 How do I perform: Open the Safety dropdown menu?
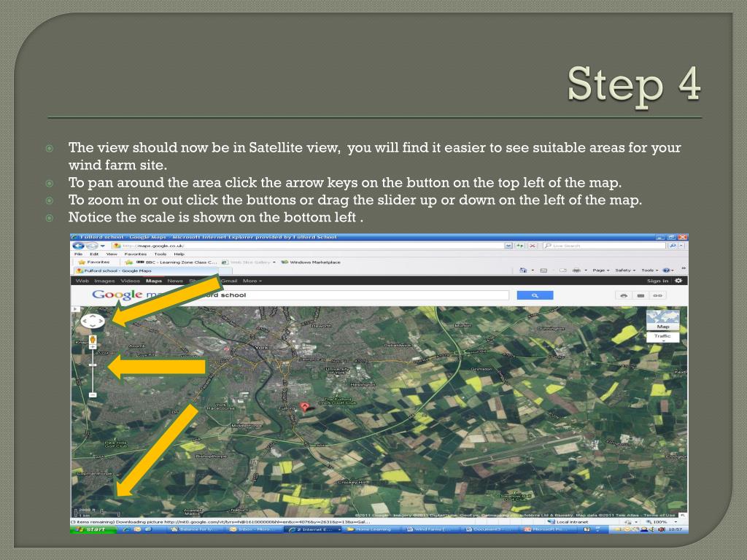click(625, 270)
